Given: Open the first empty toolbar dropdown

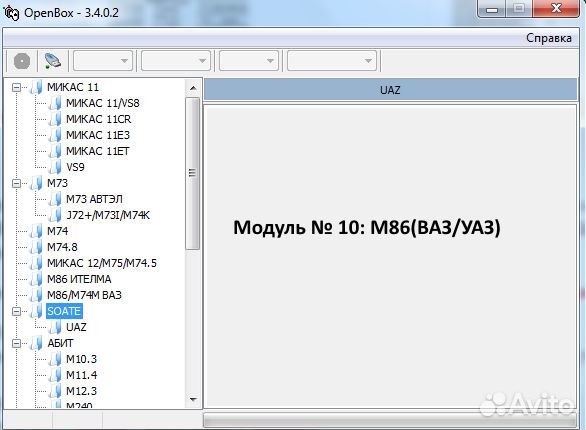Looking at the screenshot, I should click(x=103, y=61).
